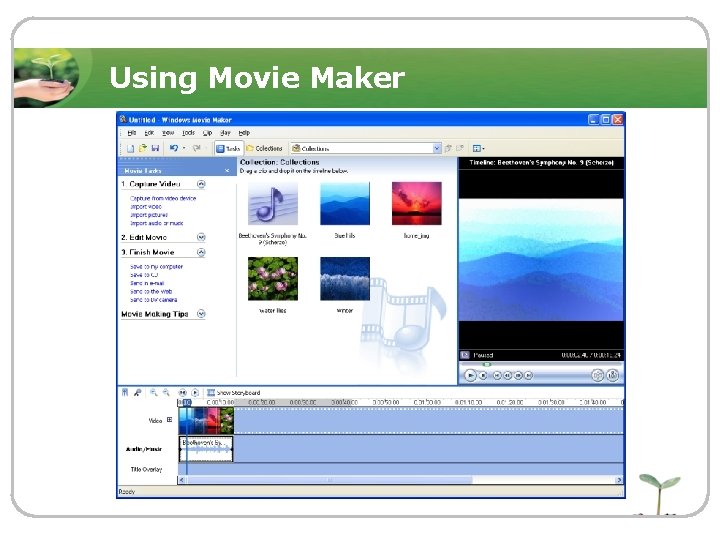Open the Help menu
720x540 pixels.
pyautogui.click(x=244, y=133)
